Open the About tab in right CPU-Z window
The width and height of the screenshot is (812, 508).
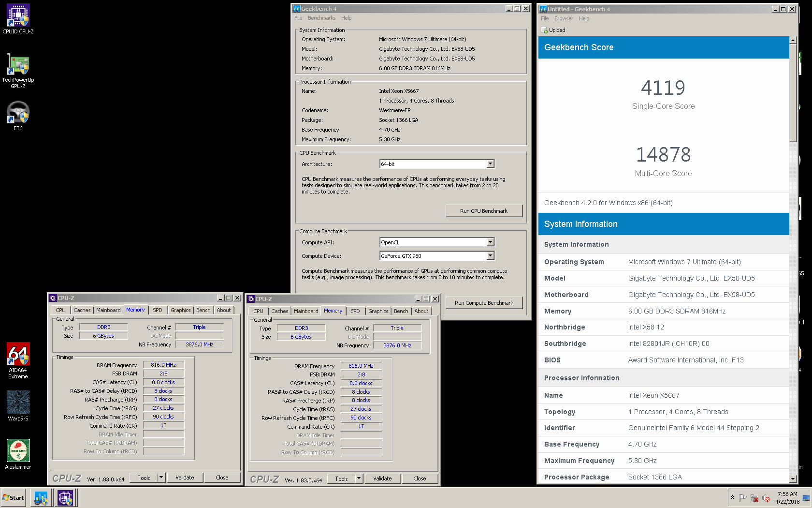click(x=421, y=311)
